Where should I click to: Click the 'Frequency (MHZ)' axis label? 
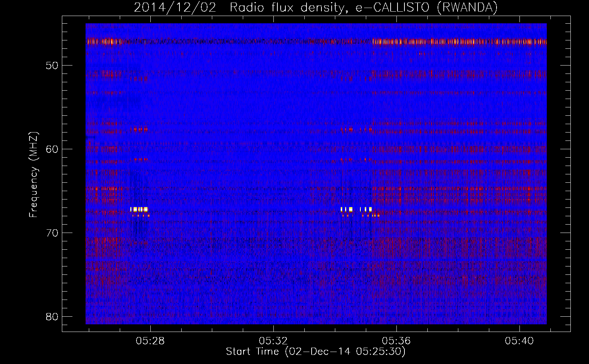33,174
